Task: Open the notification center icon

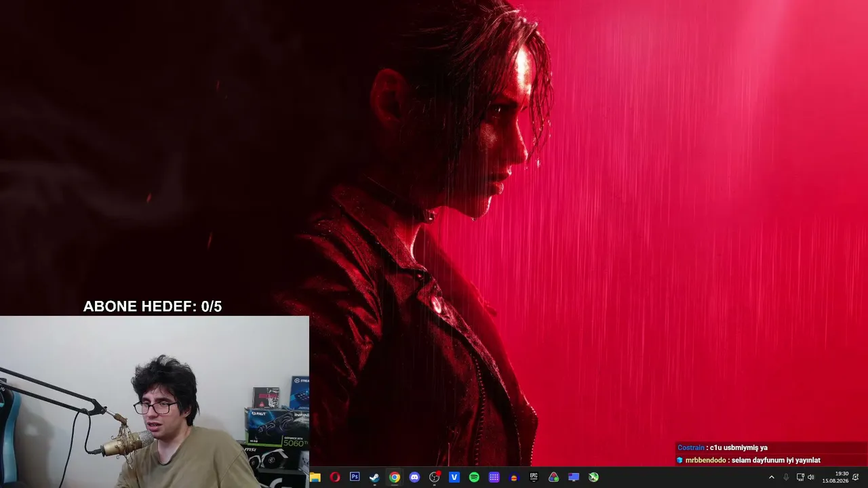Action: [856, 477]
